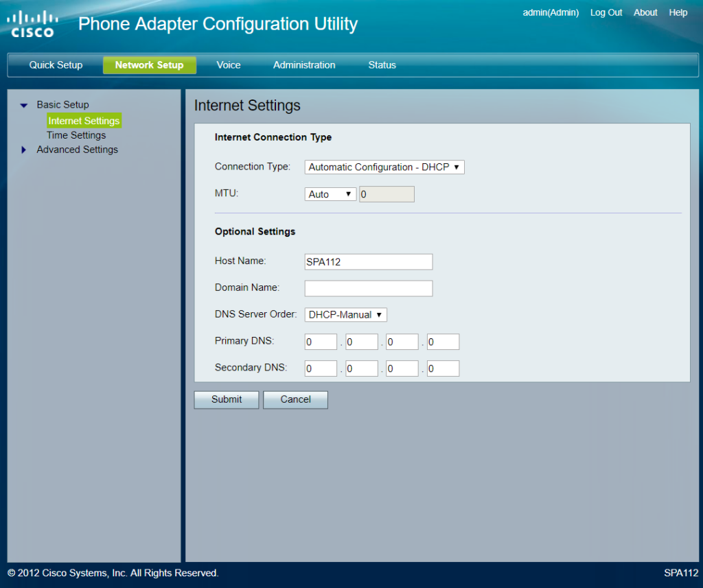This screenshot has height=588, width=703.
Task: Click the About link
Action: click(x=645, y=12)
